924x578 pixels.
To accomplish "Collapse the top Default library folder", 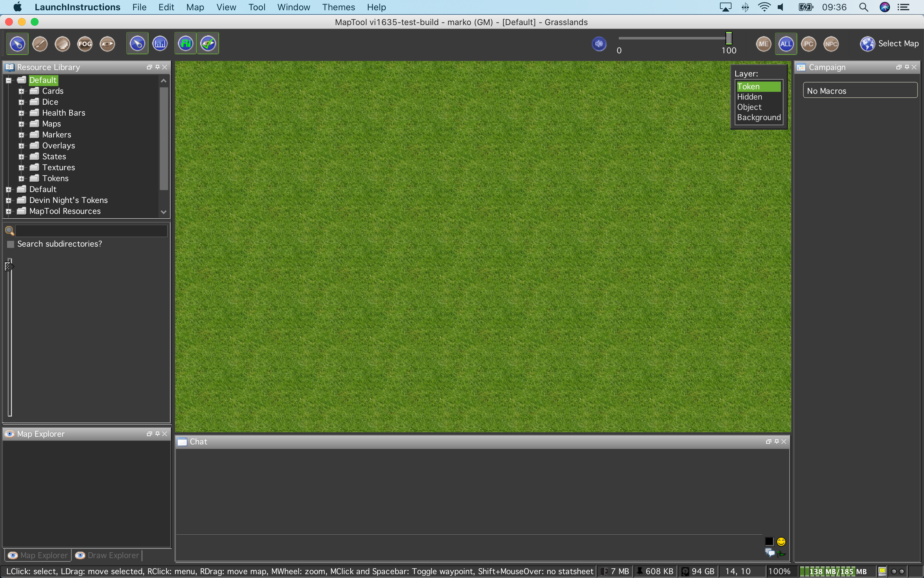I will click(8, 80).
